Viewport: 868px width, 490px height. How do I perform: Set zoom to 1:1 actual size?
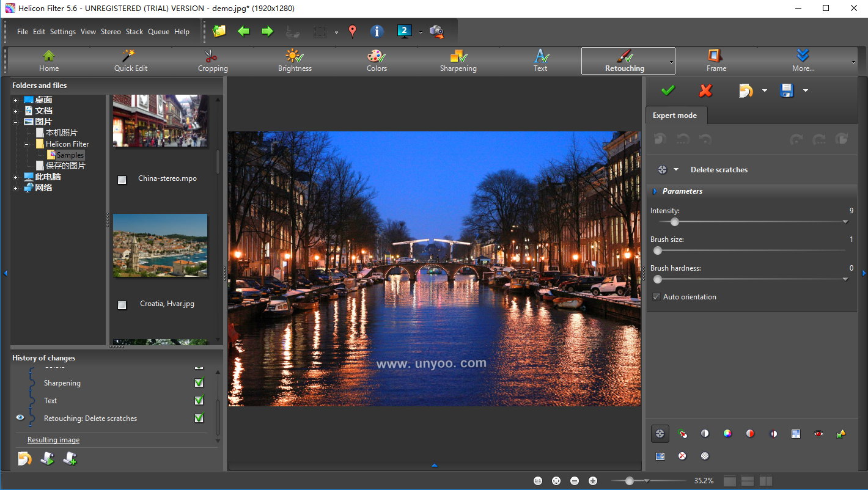537,481
